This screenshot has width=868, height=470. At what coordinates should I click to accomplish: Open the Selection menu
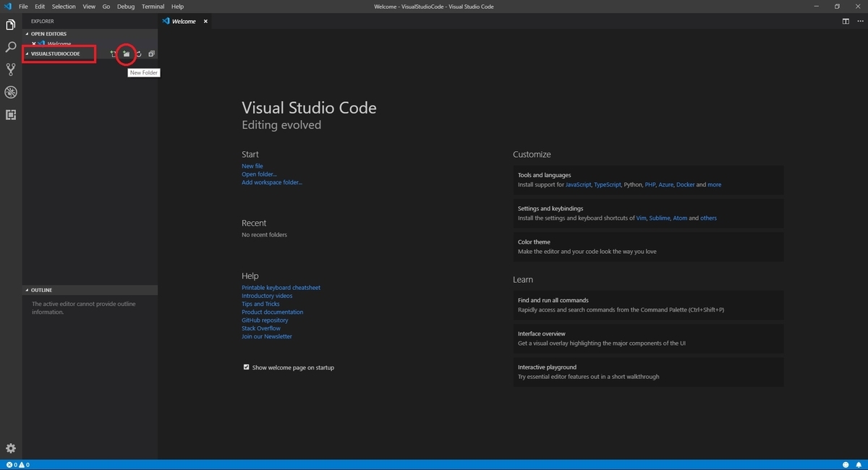click(x=64, y=7)
